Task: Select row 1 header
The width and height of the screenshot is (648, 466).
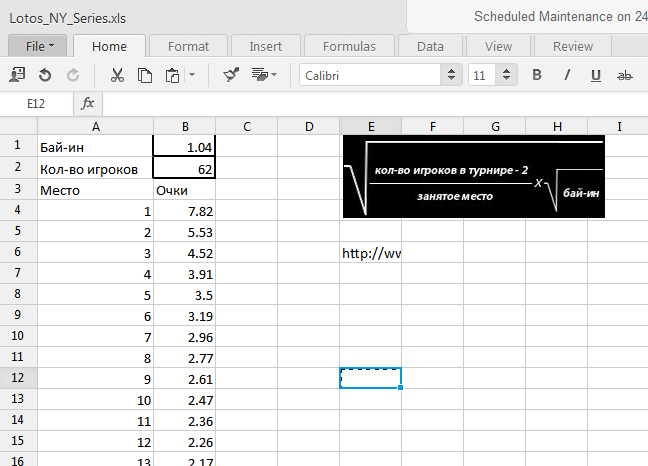Action: [x=19, y=145]
